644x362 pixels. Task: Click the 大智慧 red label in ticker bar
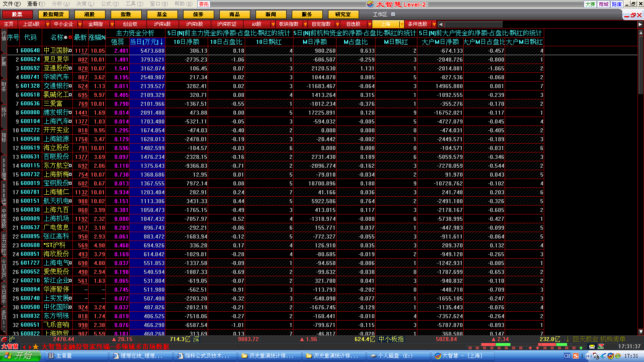(x=10, y=347)
